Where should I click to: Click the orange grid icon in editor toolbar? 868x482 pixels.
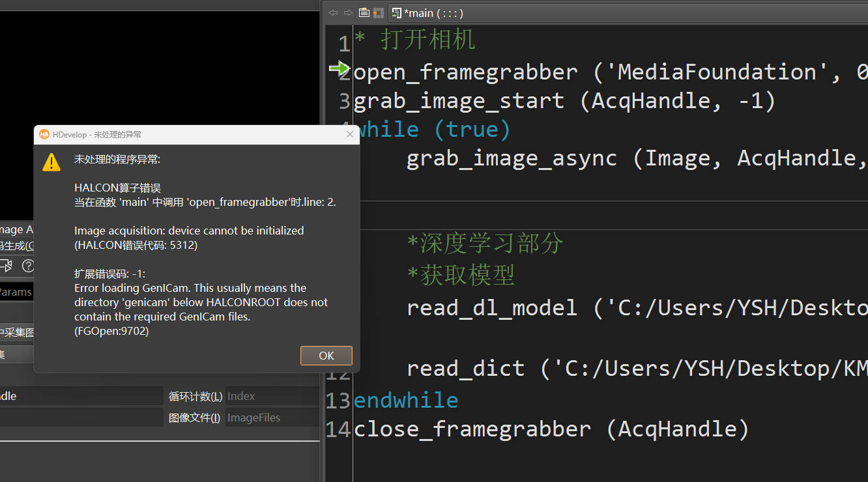[x=379, y=12]
